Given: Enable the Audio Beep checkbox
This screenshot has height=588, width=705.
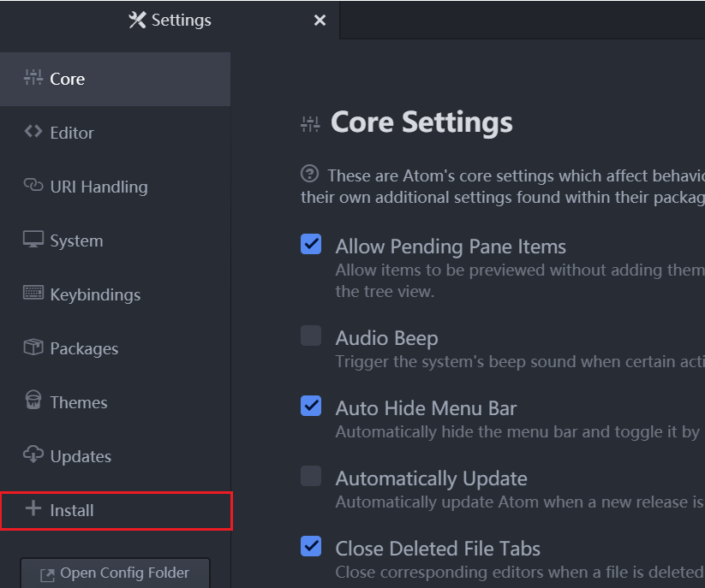Looking at the screenshot, I should click(x=311, y=336).
